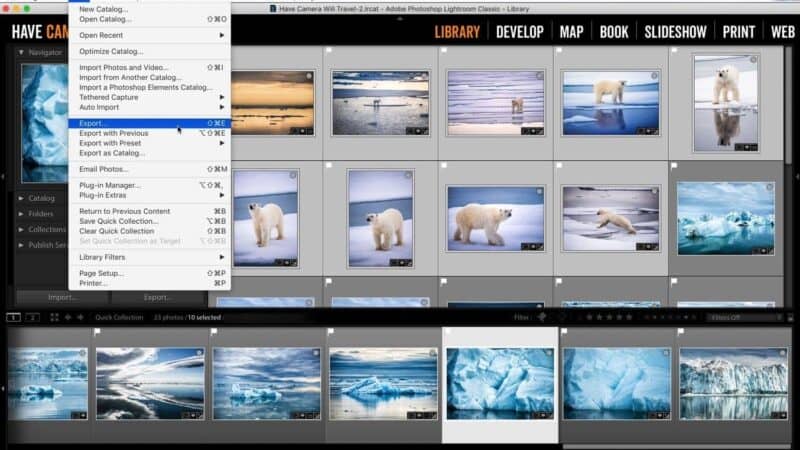Toggle Quick Collection marker on sunset photo
800x450 pixels.
(309, 76)
